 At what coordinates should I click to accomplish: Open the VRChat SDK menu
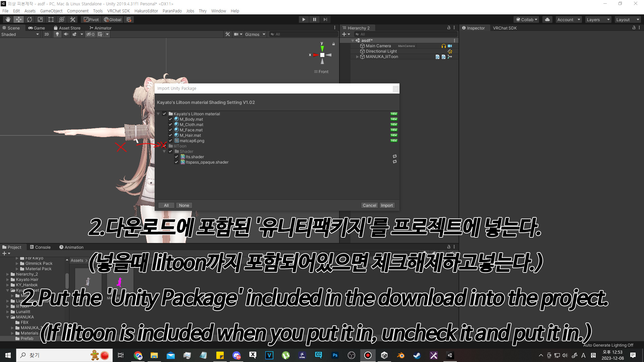(x=118, y=11)
